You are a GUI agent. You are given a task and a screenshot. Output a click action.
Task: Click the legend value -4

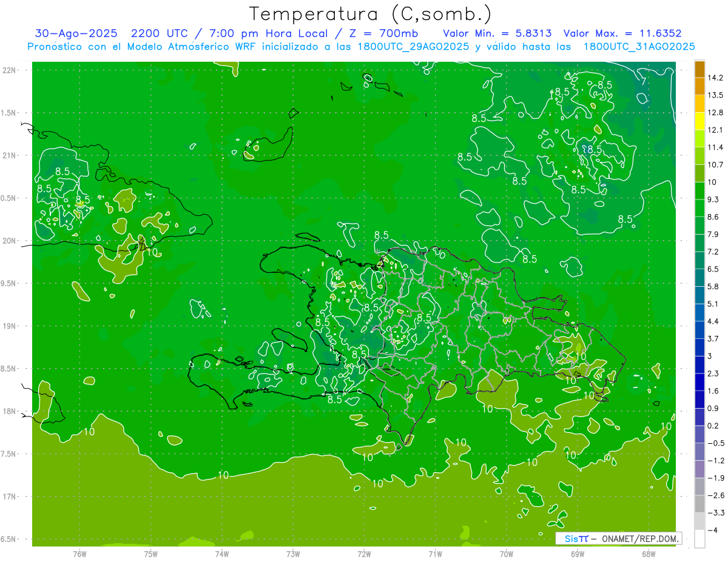[x=712, y=530]
